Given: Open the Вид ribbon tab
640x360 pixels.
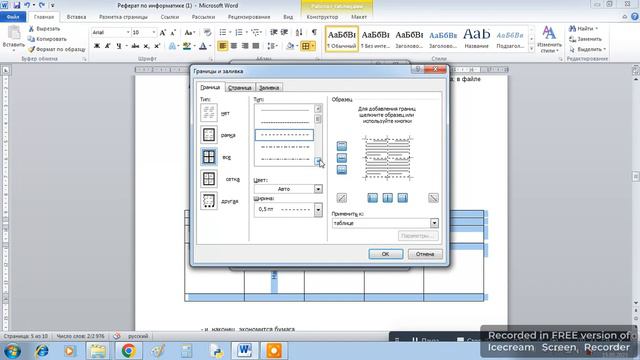Looking at the screenshot, I should pos(288,17).
